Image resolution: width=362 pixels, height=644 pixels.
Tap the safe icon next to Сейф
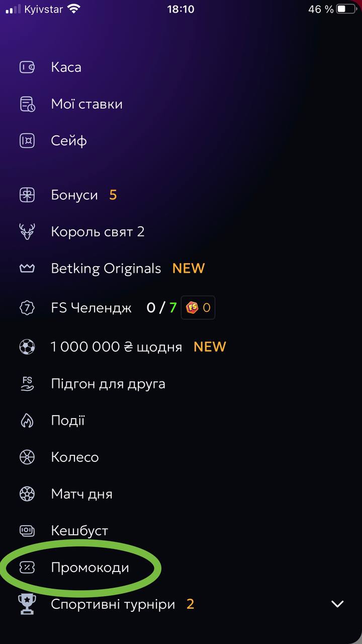coord(27,141)
